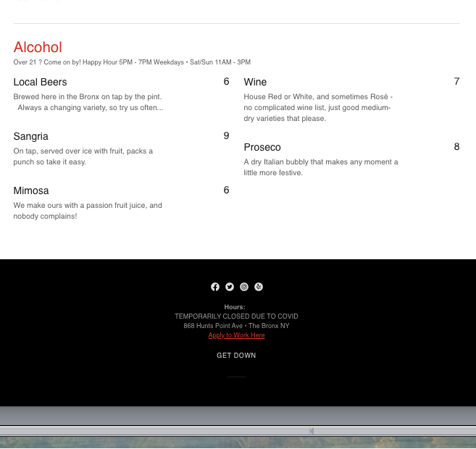
Task: Click the price 7 beside Wine
Action: (x=456, y=82)
